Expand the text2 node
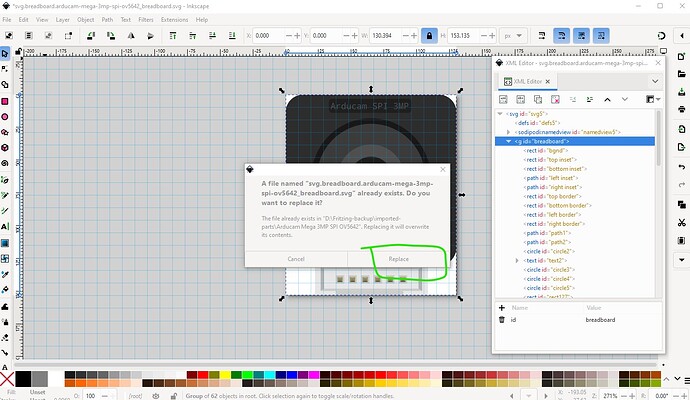This screenshot has width=690, height=400. point(517,261)
